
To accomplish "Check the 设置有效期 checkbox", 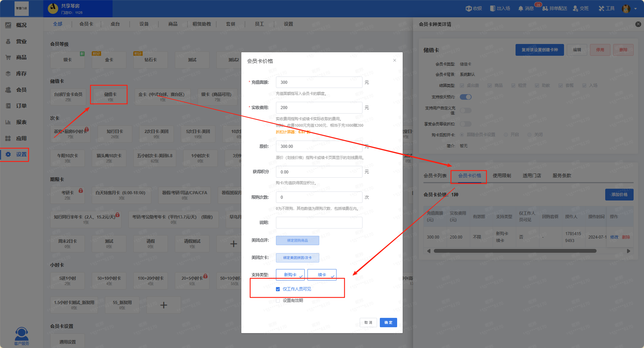I will (x=278, y=301).
